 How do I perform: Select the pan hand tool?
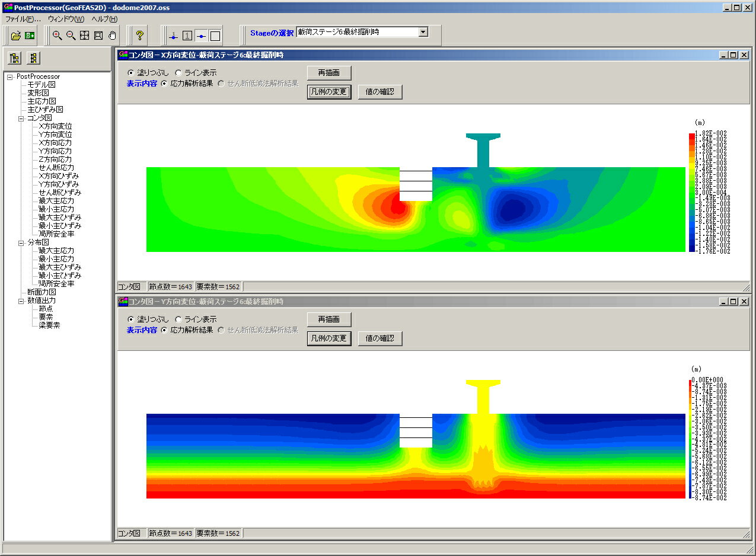pos(113,36)
